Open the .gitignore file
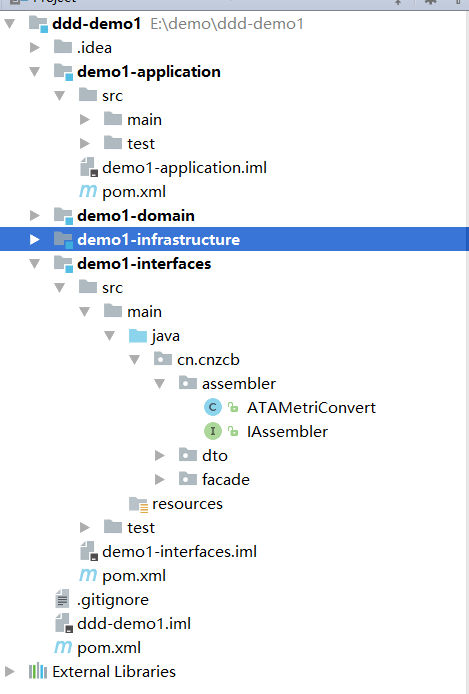 [x=113, y=600]
